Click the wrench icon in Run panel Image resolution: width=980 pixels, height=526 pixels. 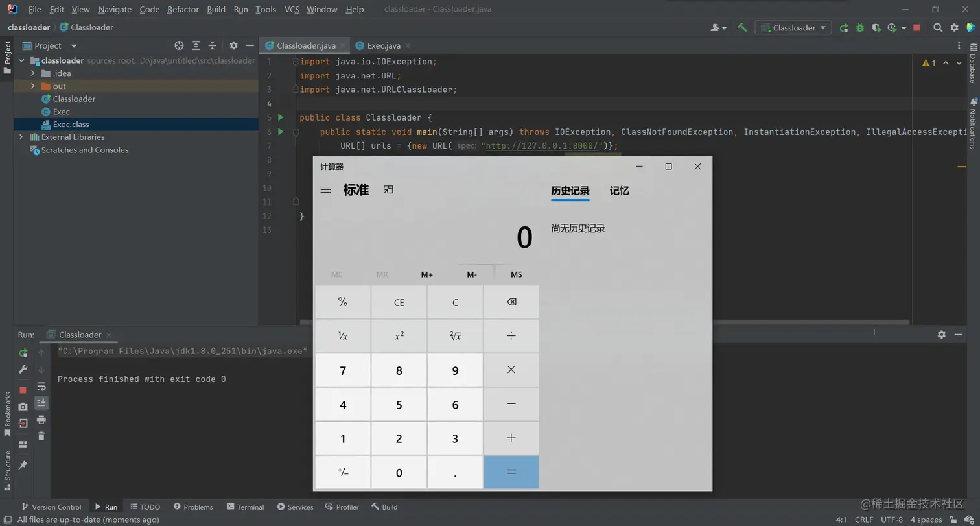click(x=23, y=369)
